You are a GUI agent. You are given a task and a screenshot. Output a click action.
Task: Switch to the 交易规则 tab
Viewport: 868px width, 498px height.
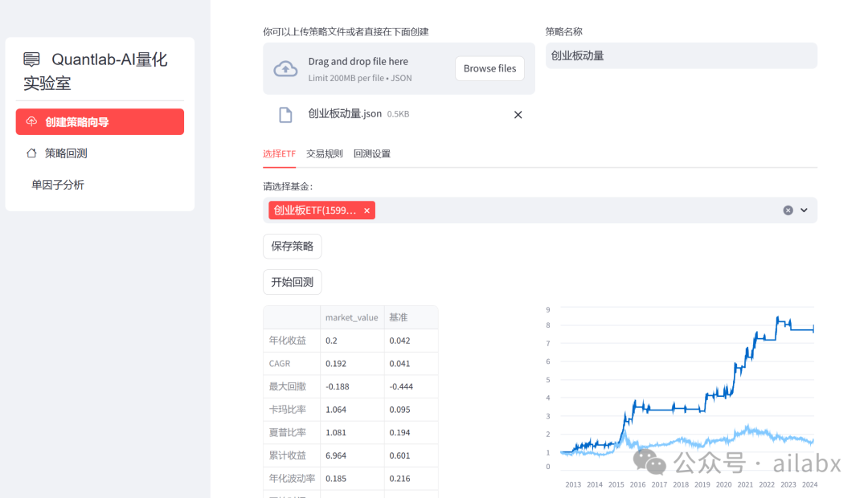pyautogui.click(x=324, y=153)
